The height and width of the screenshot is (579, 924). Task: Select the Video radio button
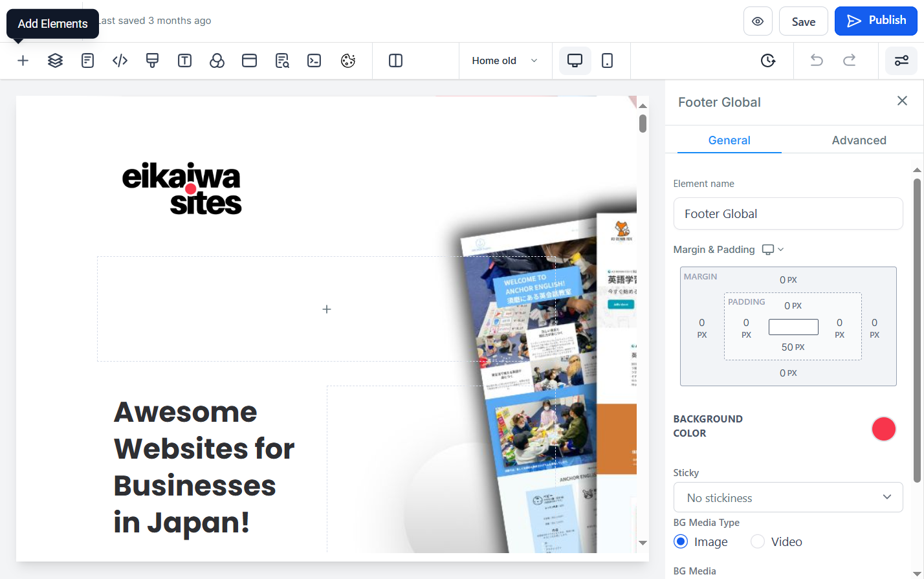coord(758,541)
